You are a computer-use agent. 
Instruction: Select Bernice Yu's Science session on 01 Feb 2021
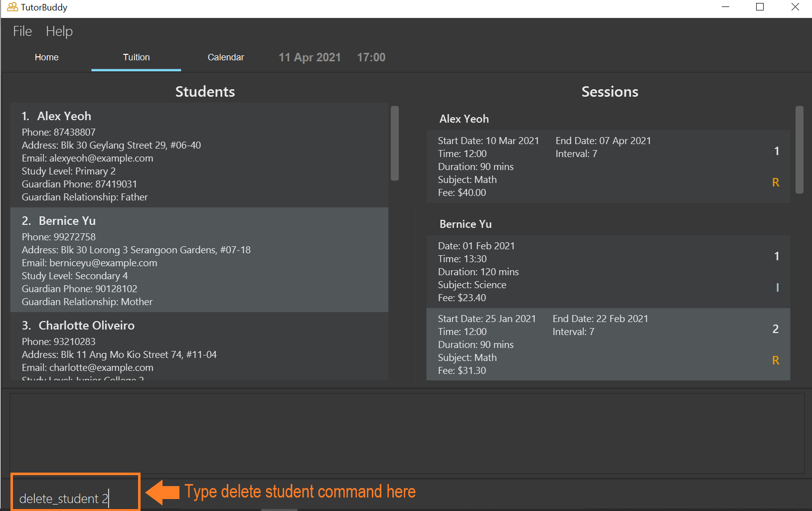(608, 272)
